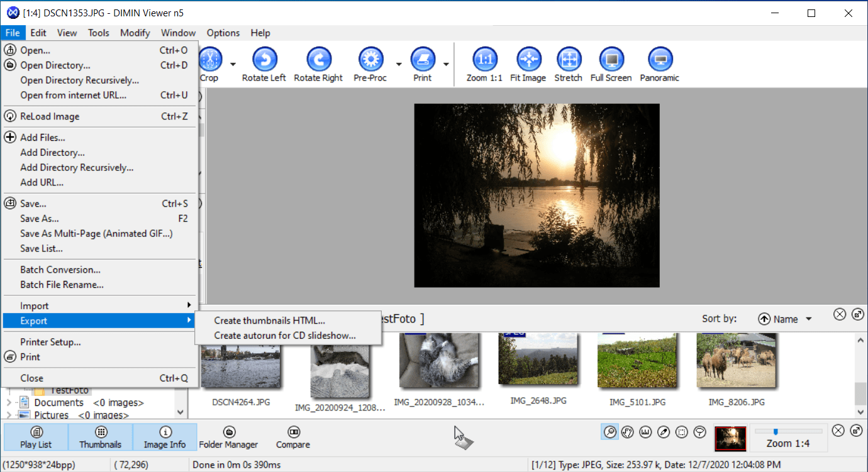Close the bottom tools panel
Viewport: 868px width, 472px height.
tap(838, 431)
